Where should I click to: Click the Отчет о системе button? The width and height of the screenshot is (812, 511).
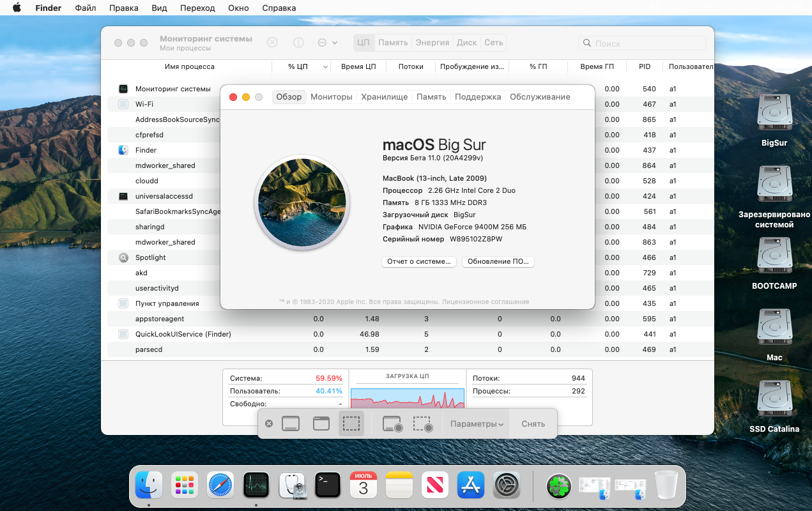[x=419, y=262]
